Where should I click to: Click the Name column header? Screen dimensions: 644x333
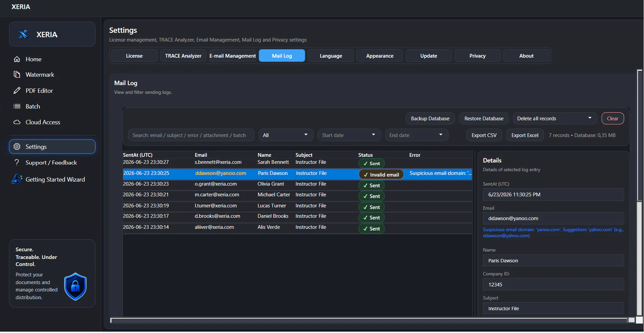coord(264,155)
